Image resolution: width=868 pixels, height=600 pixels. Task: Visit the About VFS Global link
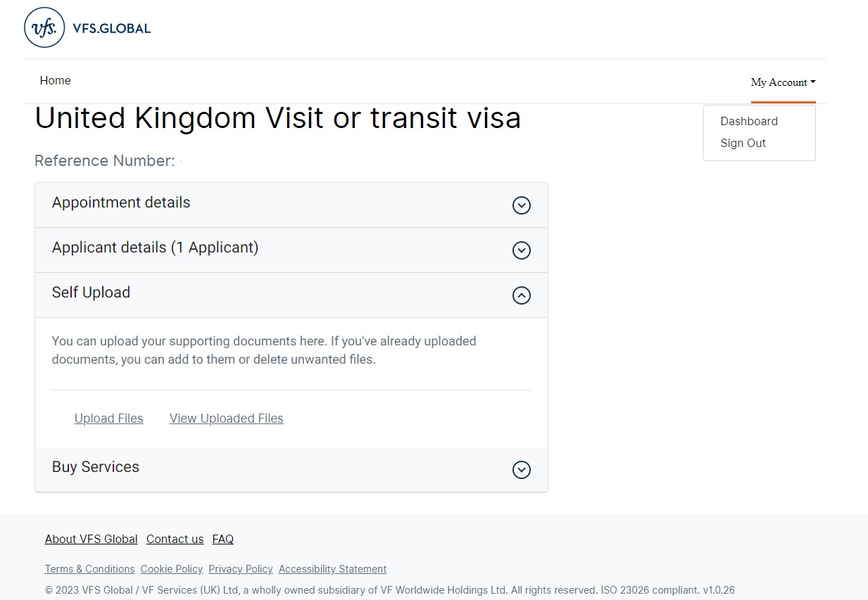[x=91, y=539]
